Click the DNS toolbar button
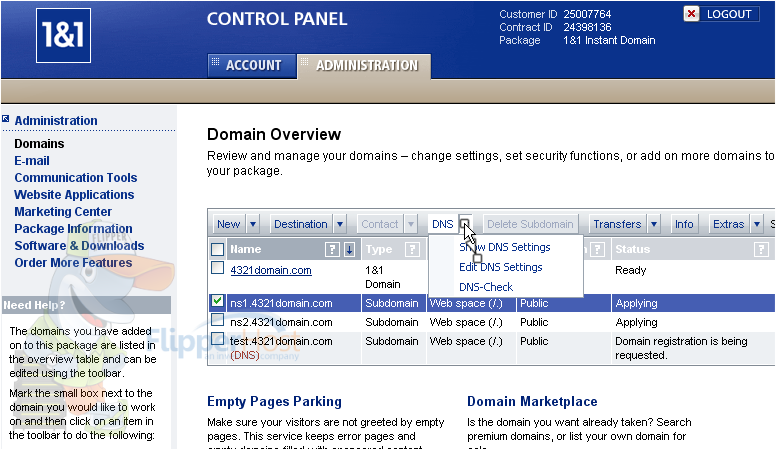776x450 pixels. pos(442,224)
